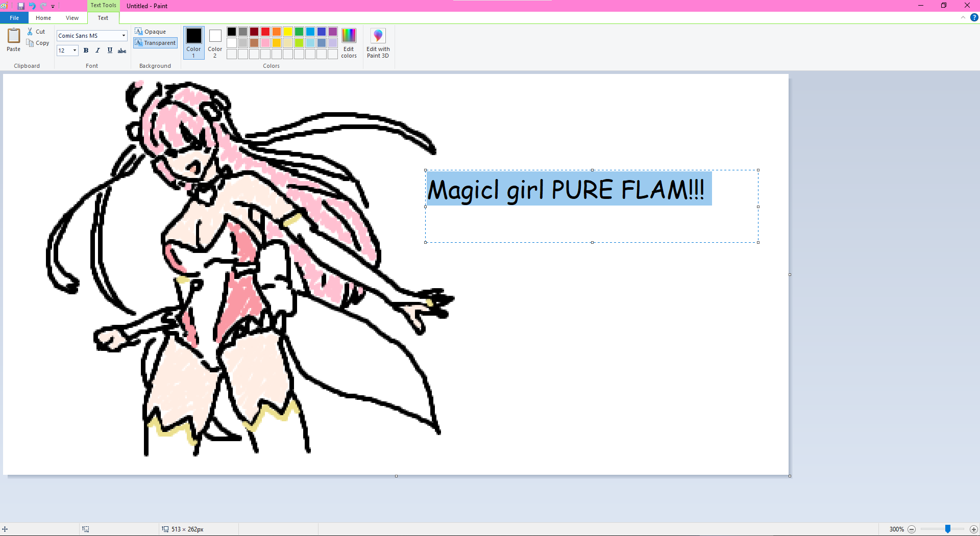Undo the last action in title bar
980x536 pixels.
(x=32, y=6)
